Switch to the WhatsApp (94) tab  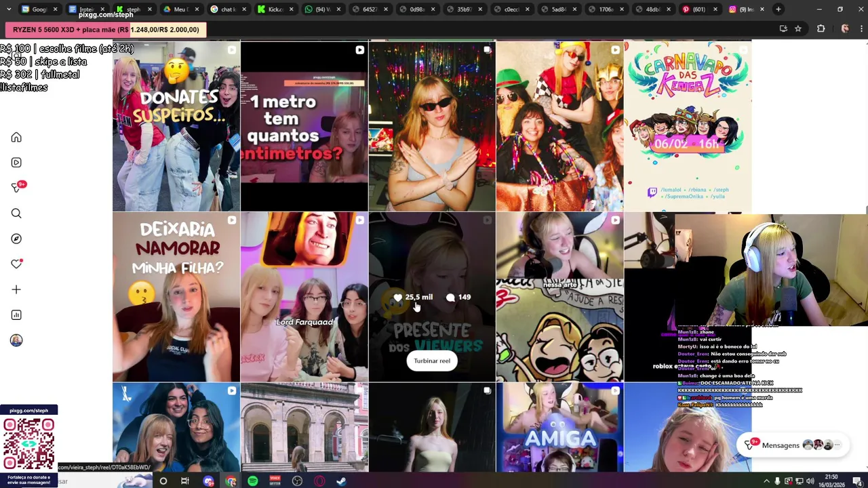coord(321,9)
